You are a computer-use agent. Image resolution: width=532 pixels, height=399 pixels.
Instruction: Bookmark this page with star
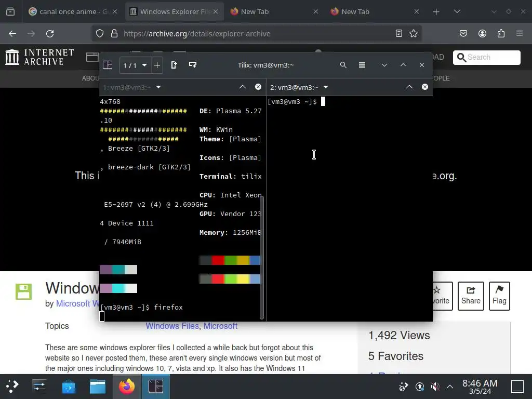click(413, 33)
